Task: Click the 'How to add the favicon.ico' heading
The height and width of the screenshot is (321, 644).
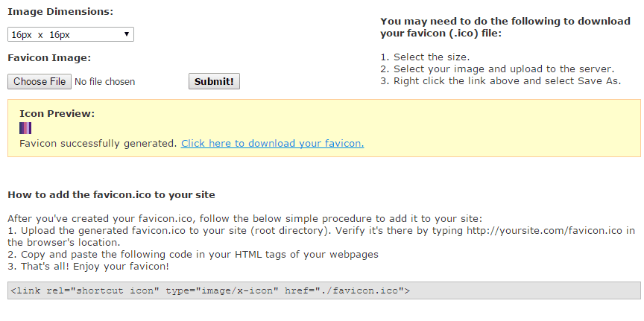Action: [111, 194]
